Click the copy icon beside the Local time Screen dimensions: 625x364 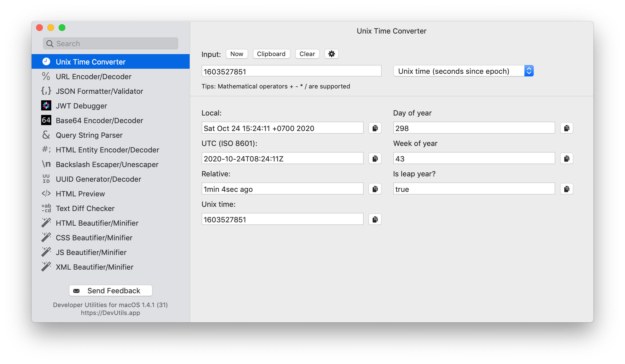tap(374, 128)
